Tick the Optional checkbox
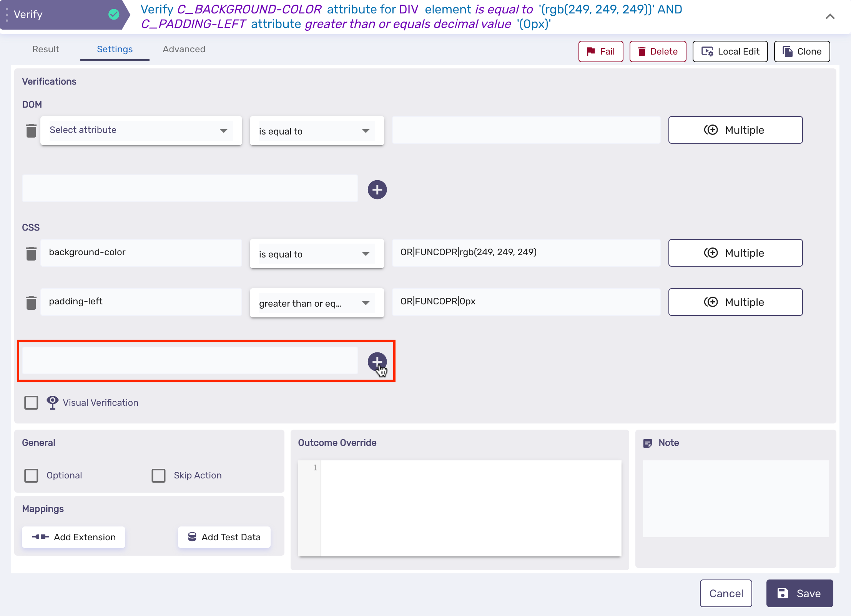The image size is (851, 616). (31, 475)
